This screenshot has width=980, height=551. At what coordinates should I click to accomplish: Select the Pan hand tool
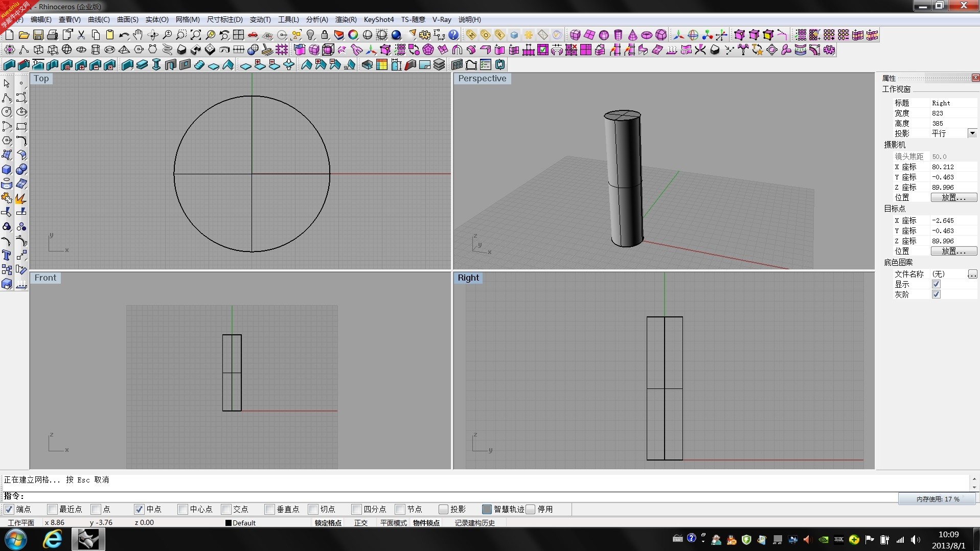pyautogui.click(x=138, y=35)
